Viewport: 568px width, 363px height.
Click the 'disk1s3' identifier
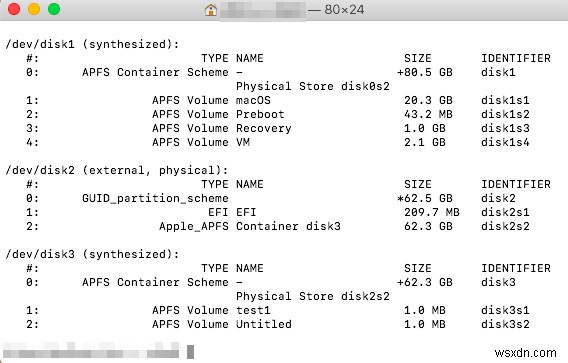505,129
